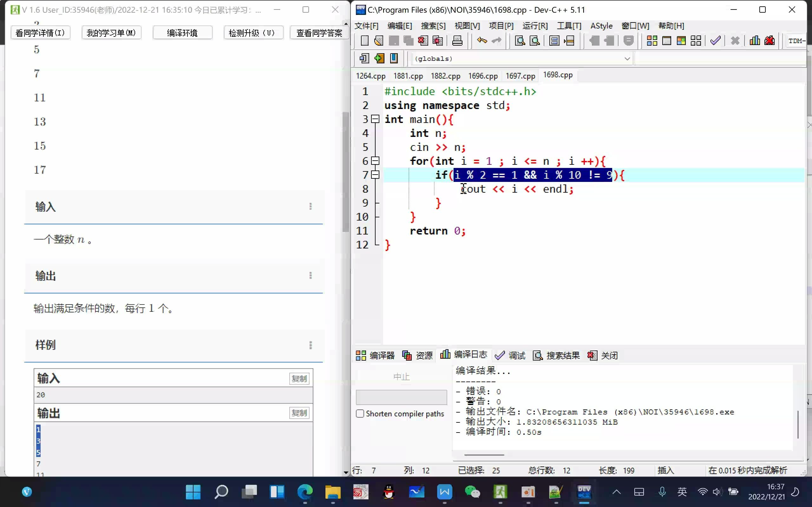Toggle the Shorten compiler paths checkbox
Viewport: 812px width, 507px height.
click(360, 414)
